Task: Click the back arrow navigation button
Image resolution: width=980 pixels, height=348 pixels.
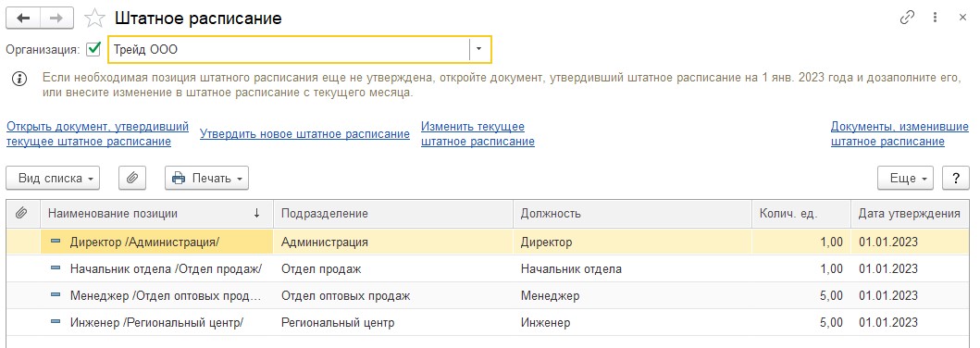Action: 23,19
